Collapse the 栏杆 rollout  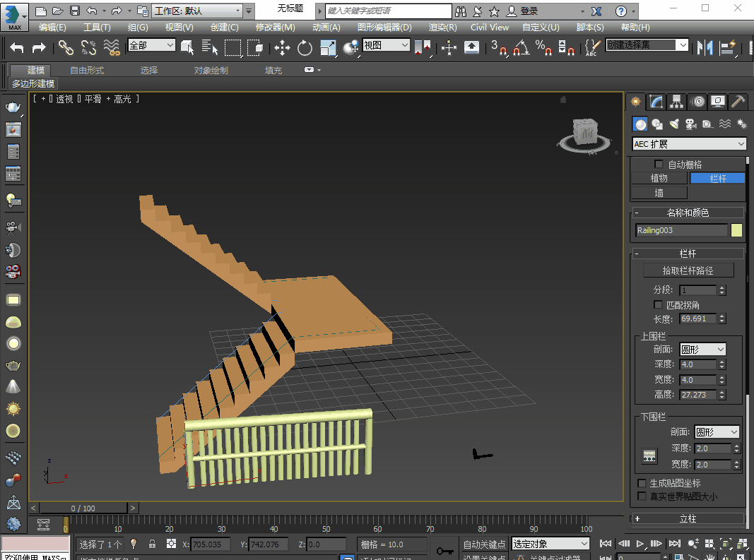point(688,254)
